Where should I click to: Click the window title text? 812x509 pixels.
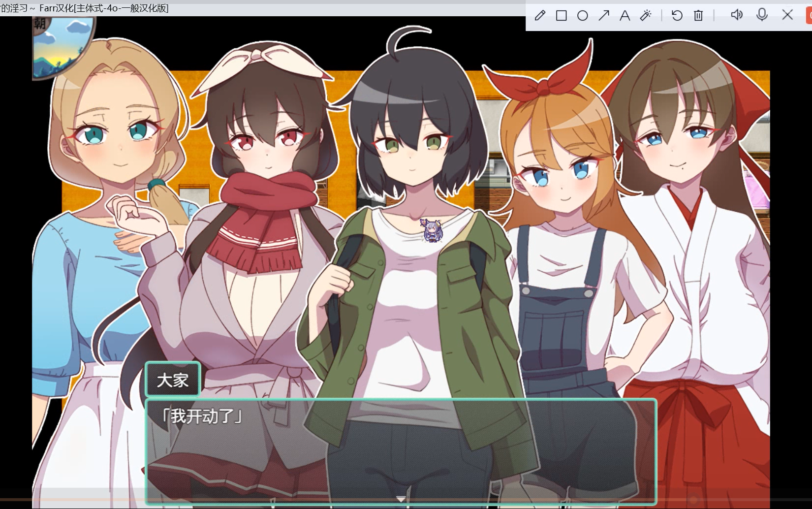[84, 8]
